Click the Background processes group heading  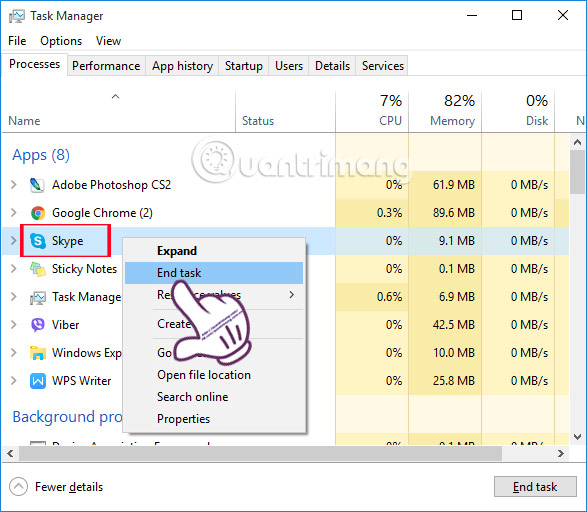pyautogui.click(x=67, y=417)
